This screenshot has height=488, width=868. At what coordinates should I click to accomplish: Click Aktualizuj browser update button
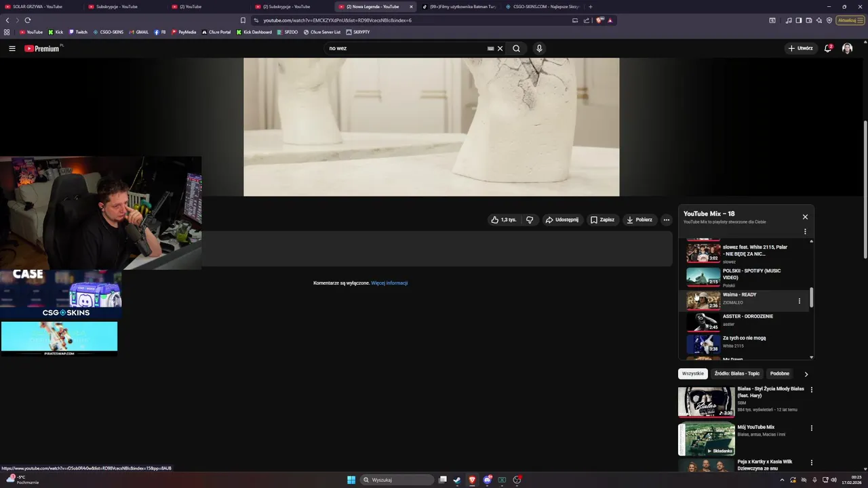pyautogui.click(x=850, y=20)
